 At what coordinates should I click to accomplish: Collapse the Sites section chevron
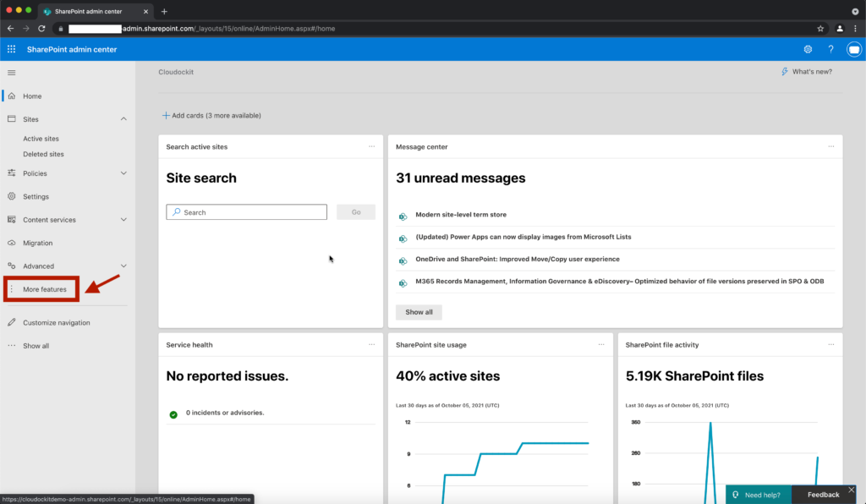pos(123,118)
